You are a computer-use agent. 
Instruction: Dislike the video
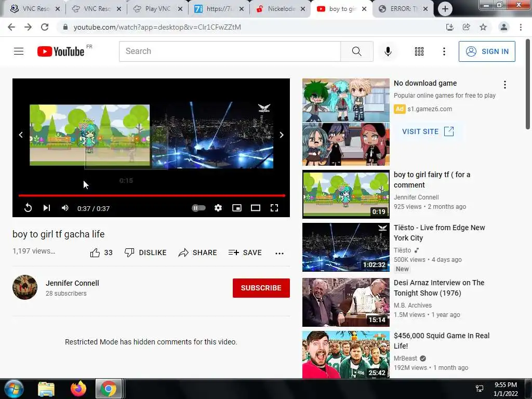tap(145, 253)
